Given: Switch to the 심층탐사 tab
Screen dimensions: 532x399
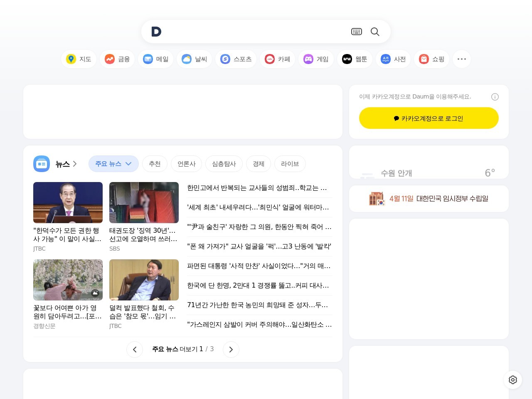Looking at the screenshot, I should pos(224,164).
